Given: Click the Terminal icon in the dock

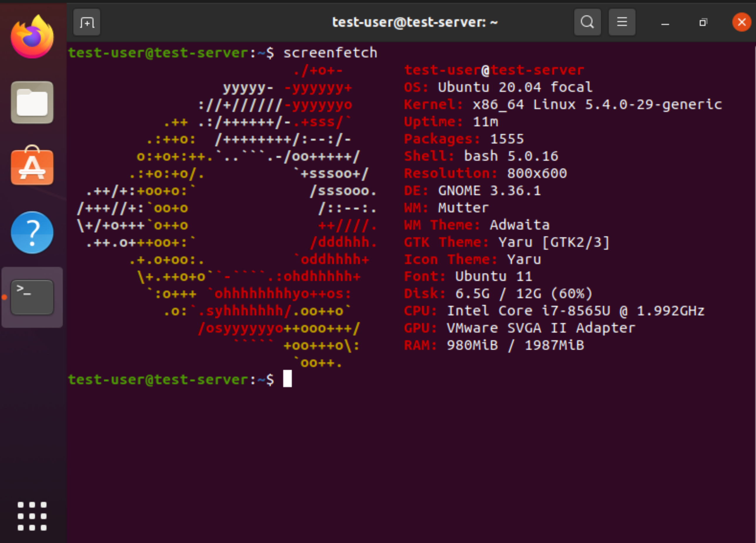Looking at the screenshot, I should [32, 297].
